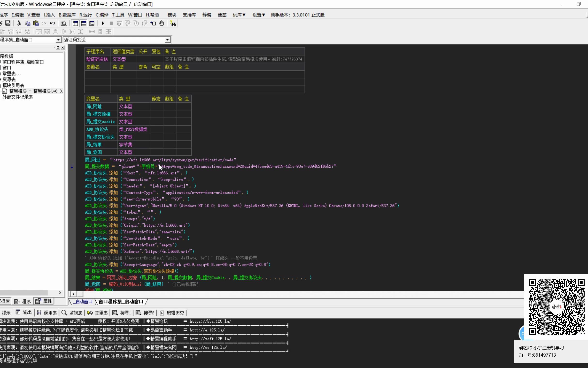Switch to the 变量表 bottom tab
The image size is (588, 368).
tap(97, 313)
